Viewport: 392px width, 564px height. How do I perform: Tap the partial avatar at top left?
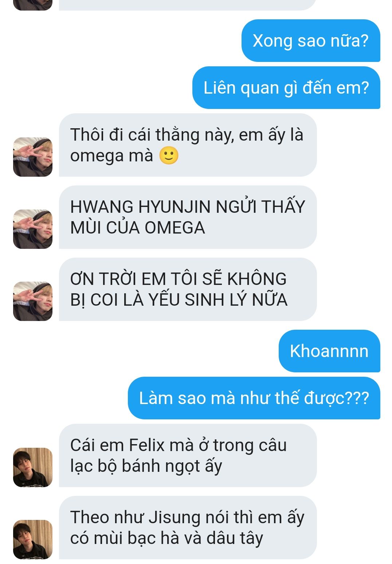(x=33, y=5)
